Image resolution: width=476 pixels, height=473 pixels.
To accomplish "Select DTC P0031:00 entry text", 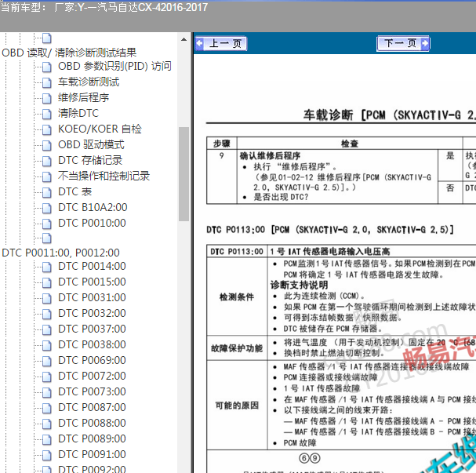I will (92, 297).
